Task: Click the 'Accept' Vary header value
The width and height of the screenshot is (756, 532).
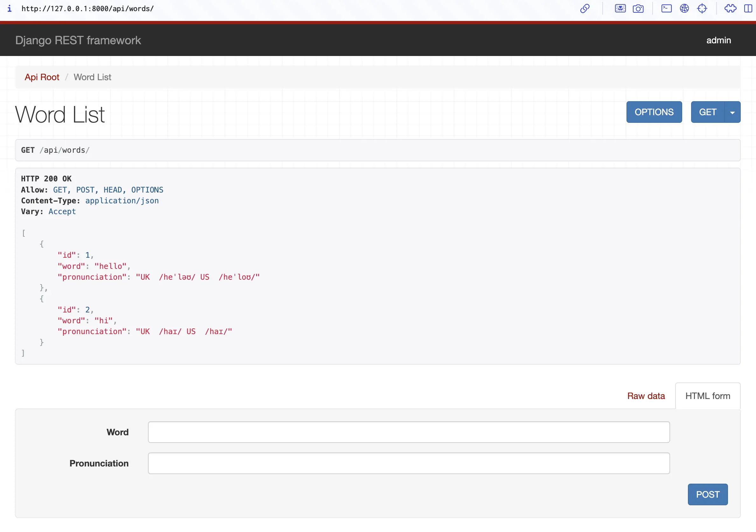Action: coord(62,212)
